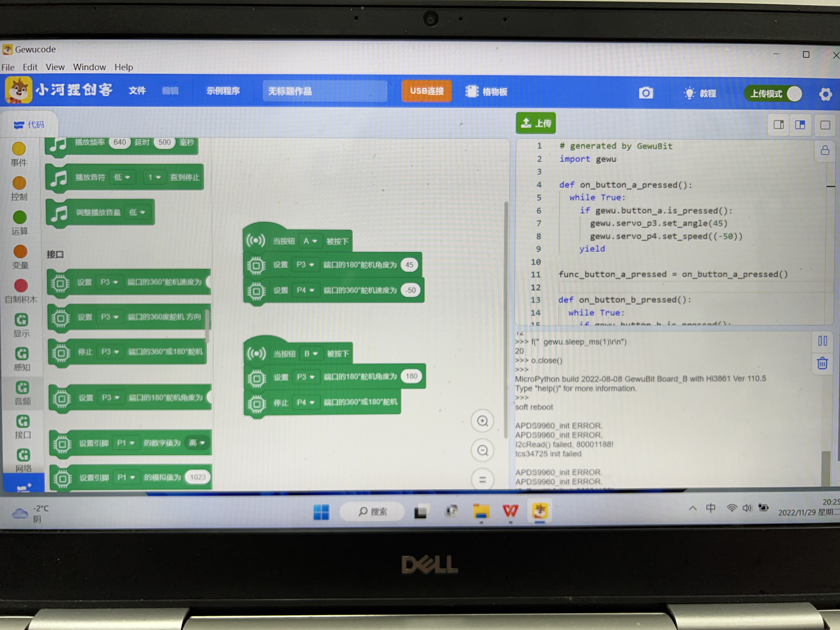Switch to split layout icon
Image resolution: width=840 pixels, height=630 pixels.
pos(800,125)
